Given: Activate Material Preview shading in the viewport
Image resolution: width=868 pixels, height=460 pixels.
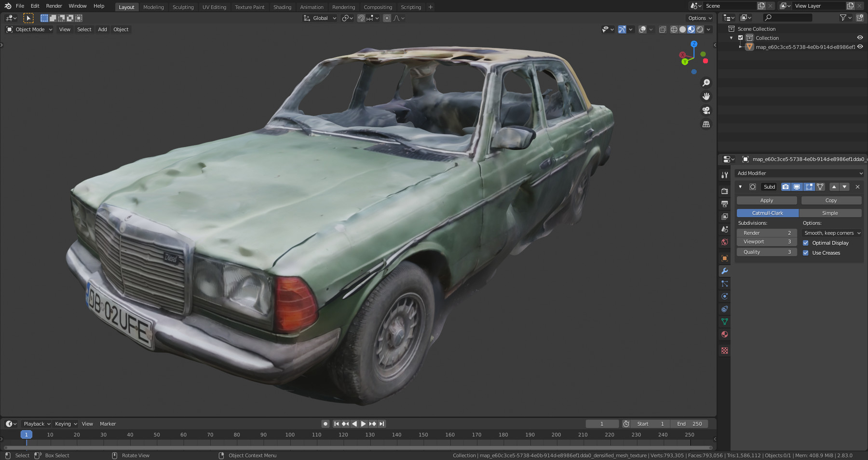Looking at the screenshot, I should coord(691,29).
